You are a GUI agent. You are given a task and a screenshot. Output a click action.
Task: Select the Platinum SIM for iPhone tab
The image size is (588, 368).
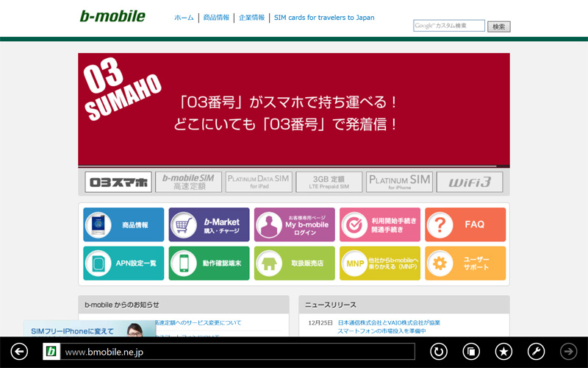click(399, 182)
